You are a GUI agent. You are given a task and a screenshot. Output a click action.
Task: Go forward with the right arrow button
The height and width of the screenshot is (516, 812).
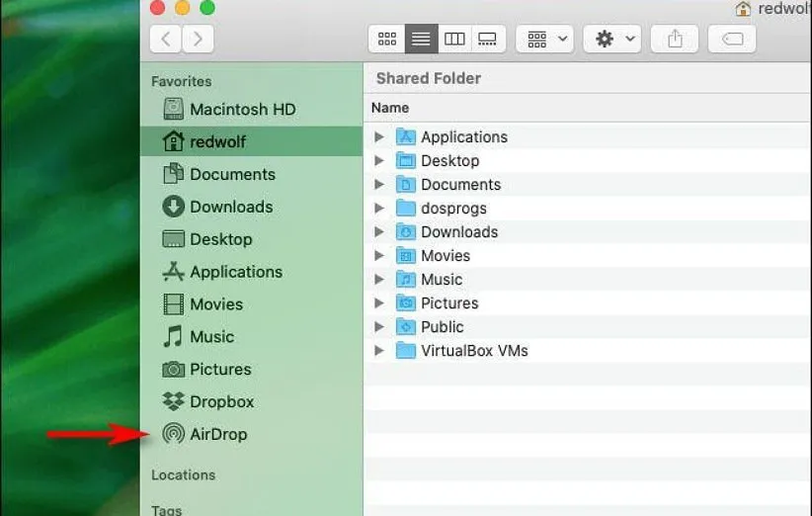point(199,39)
